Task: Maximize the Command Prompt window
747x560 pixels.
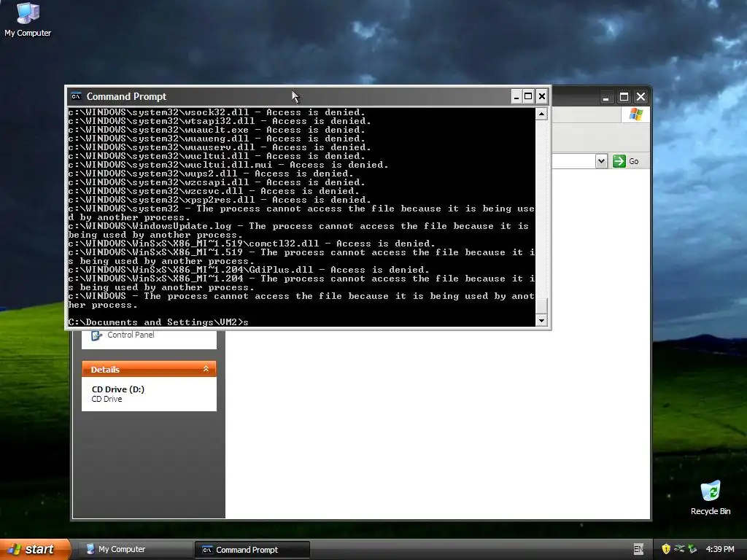Action: [528, 97]
